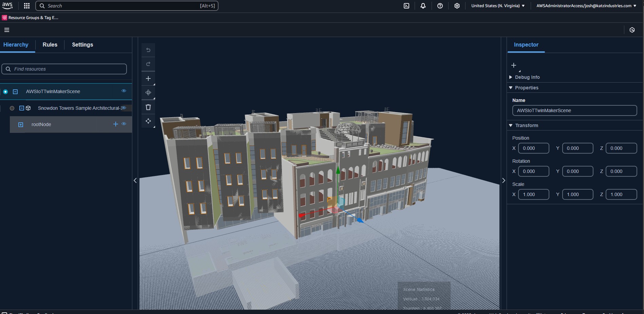This screenshot has width=644, height=314.
Task: Toggle visibility of the rootNode
Action: tap(124, 124)
